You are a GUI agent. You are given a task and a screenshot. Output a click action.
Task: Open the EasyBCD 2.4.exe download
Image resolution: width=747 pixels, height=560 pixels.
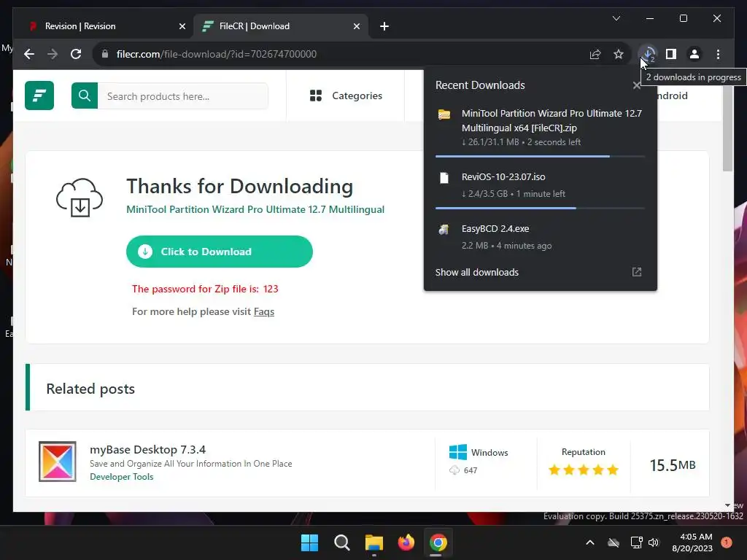[540, 237]
